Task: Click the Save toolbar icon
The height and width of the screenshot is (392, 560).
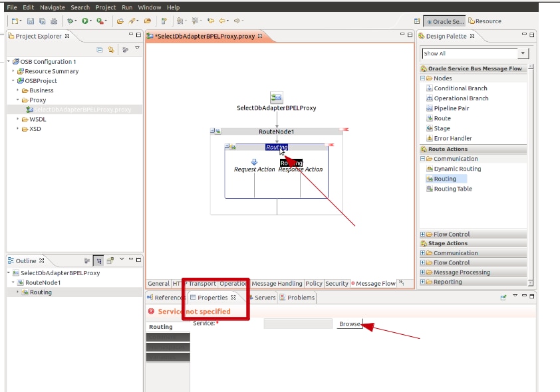Action: (x=31, y=21)
